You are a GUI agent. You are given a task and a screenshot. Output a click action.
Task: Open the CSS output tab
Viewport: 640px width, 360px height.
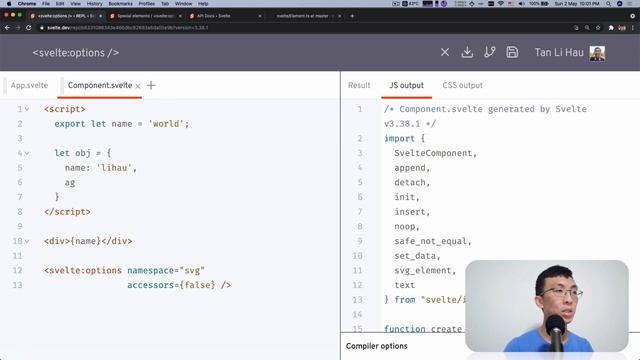click(462, 85)
